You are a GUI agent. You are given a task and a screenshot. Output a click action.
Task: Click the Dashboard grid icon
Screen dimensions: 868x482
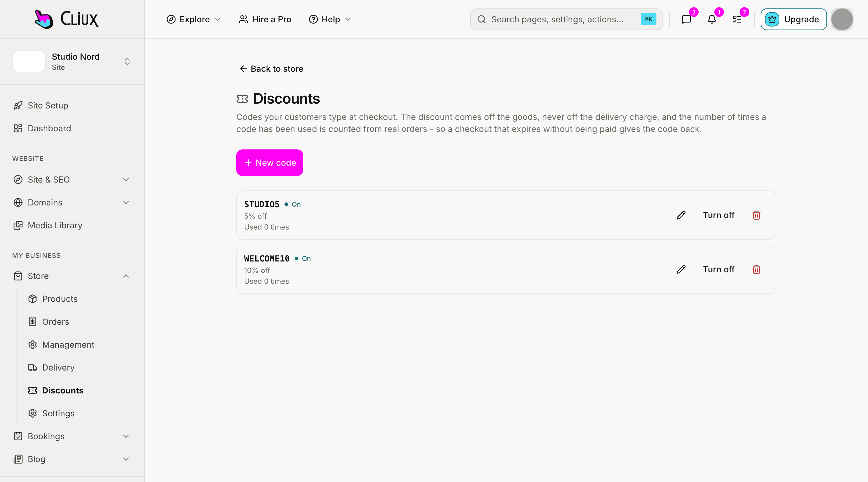point(18,128)
